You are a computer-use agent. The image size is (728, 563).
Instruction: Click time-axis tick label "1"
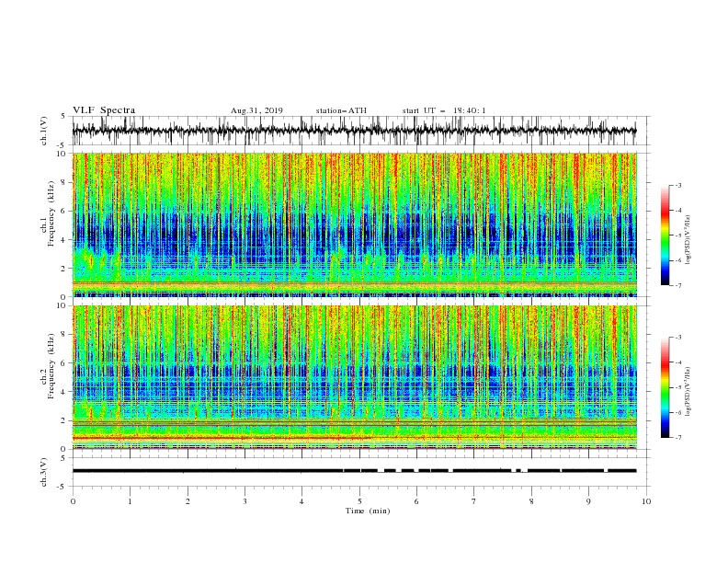coord(130,501)
